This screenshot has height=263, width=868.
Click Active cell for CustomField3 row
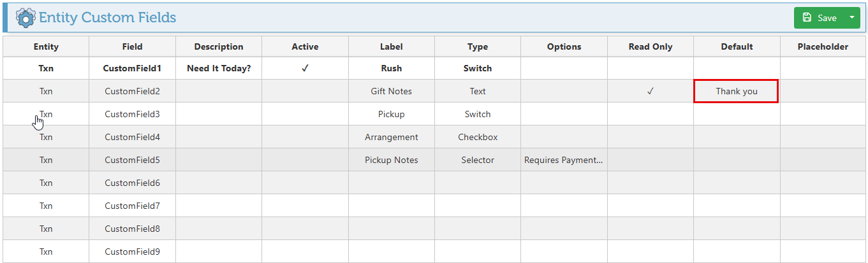click(305, 114)
